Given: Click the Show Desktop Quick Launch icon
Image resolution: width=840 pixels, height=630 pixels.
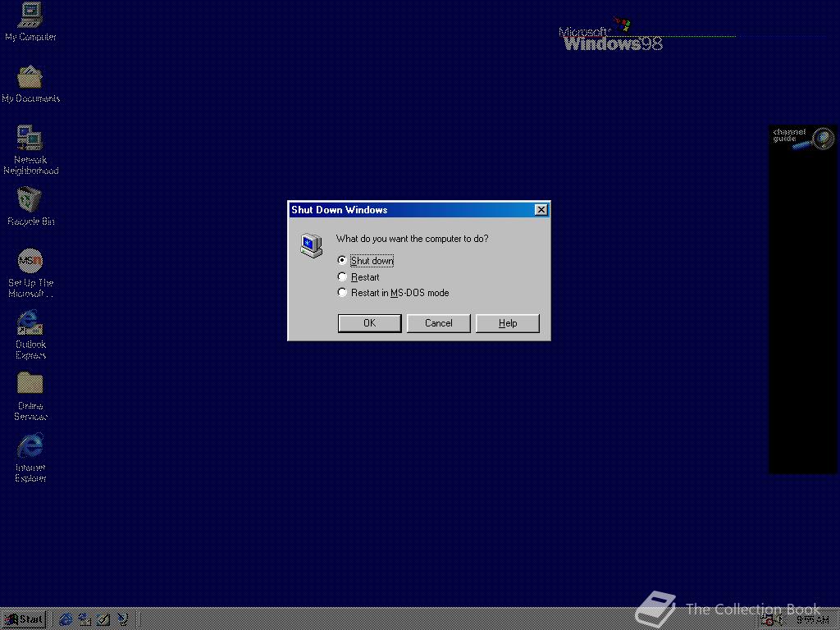Looking at the screenshot, I should (x=103, y=620).
